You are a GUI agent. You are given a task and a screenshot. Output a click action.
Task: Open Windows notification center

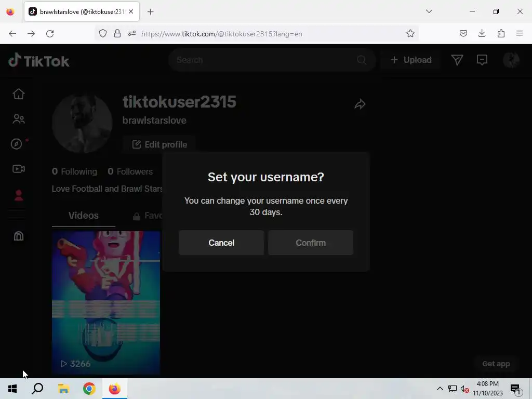(515, 389)
